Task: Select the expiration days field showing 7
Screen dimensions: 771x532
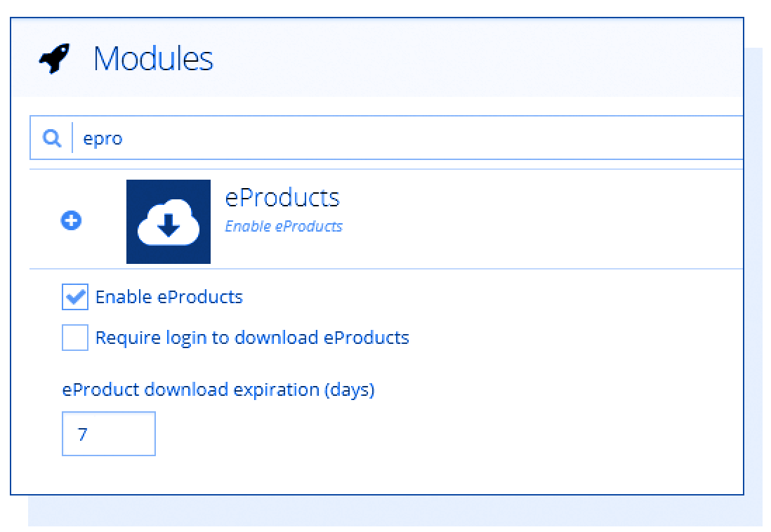Action: 108,434
